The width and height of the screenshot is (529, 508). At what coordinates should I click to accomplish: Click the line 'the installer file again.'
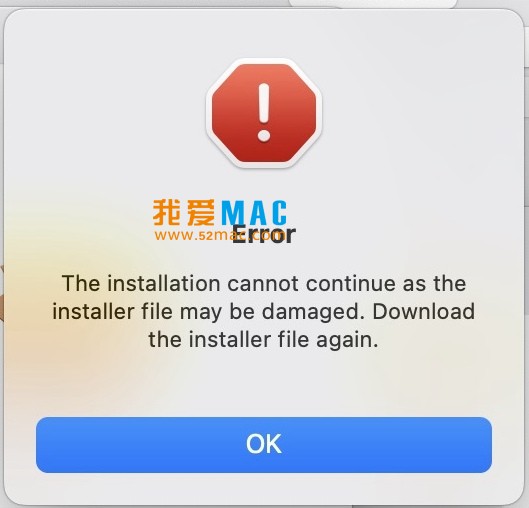(x=263, y=340)
